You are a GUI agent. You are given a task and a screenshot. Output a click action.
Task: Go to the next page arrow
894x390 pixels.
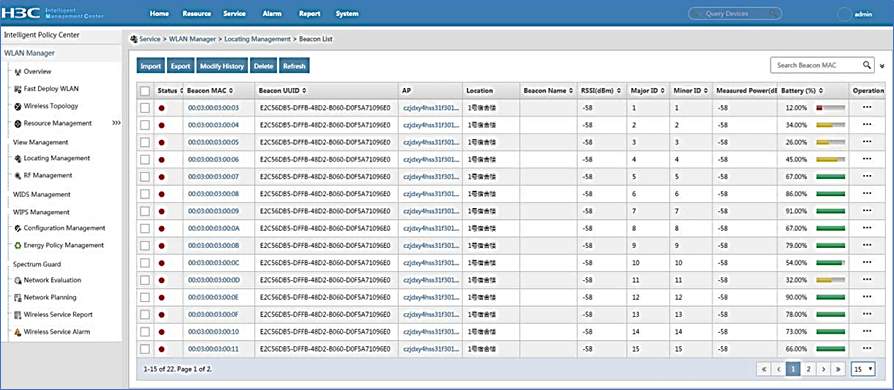(823, 369)
